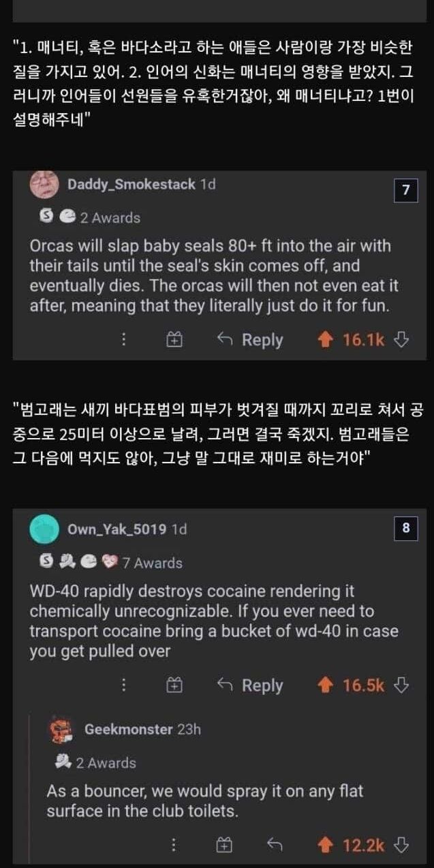Click reply arrow on Geekmonster's comment
Screen dimensions: 434x868
pyautogui.click(x=275, y=846)
